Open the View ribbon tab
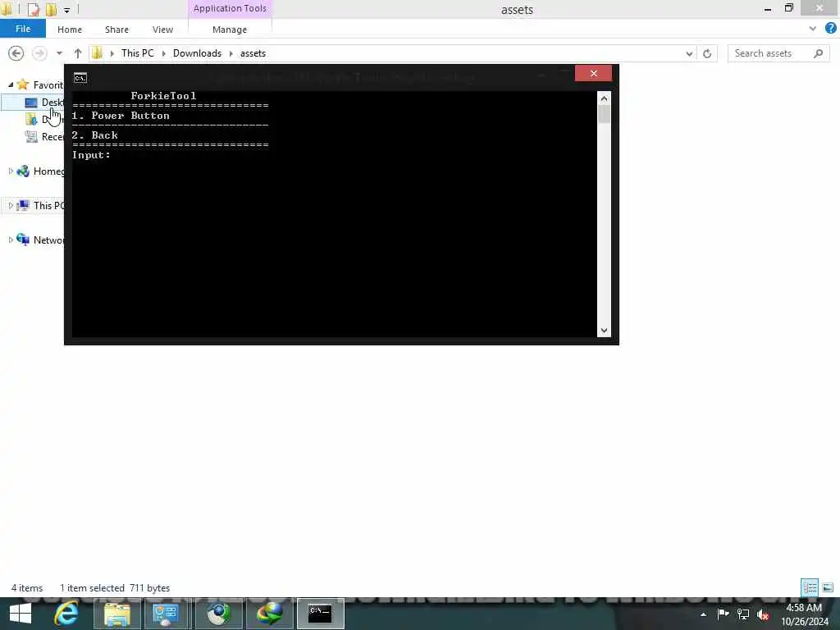This screenshot has height=630, width=840. 162,30
